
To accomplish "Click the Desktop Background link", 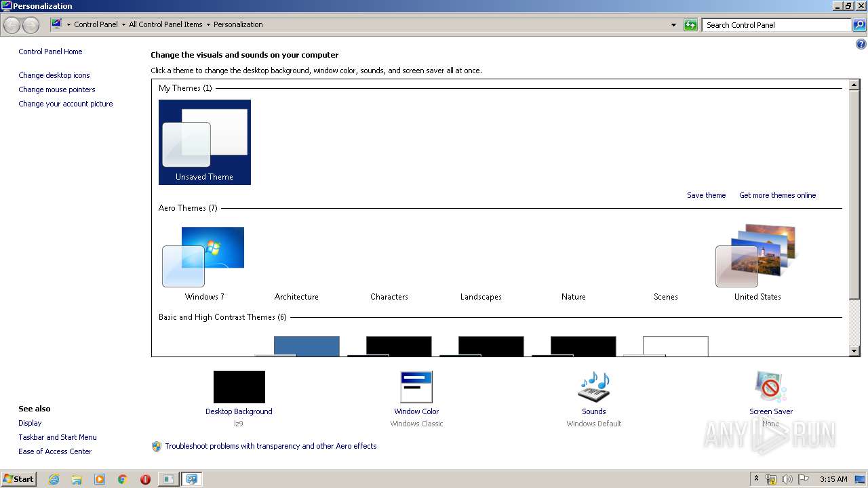I will pos(239,411).
